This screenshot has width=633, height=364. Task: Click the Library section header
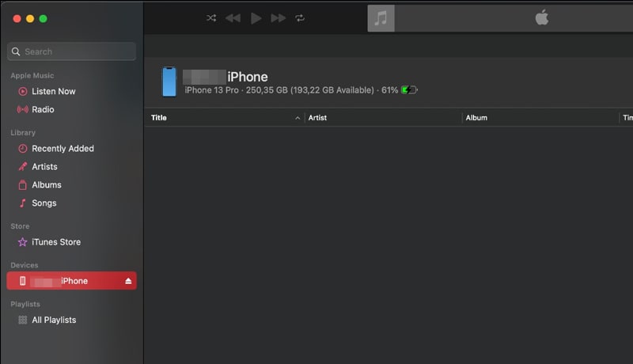[x=23, y=133]
